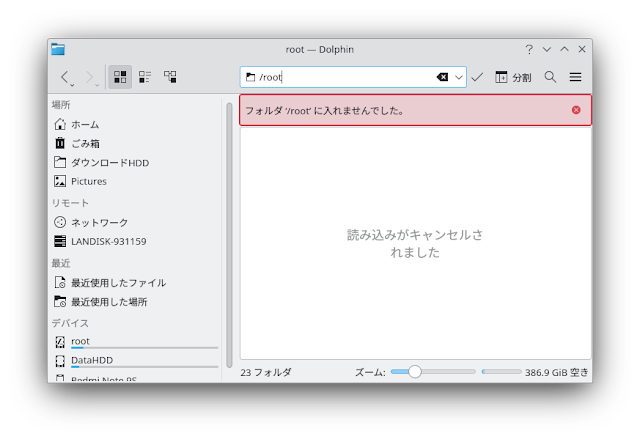
Task: Open forward history dropdown arrow
Action: pyautogui.click(x=97, y=85)
